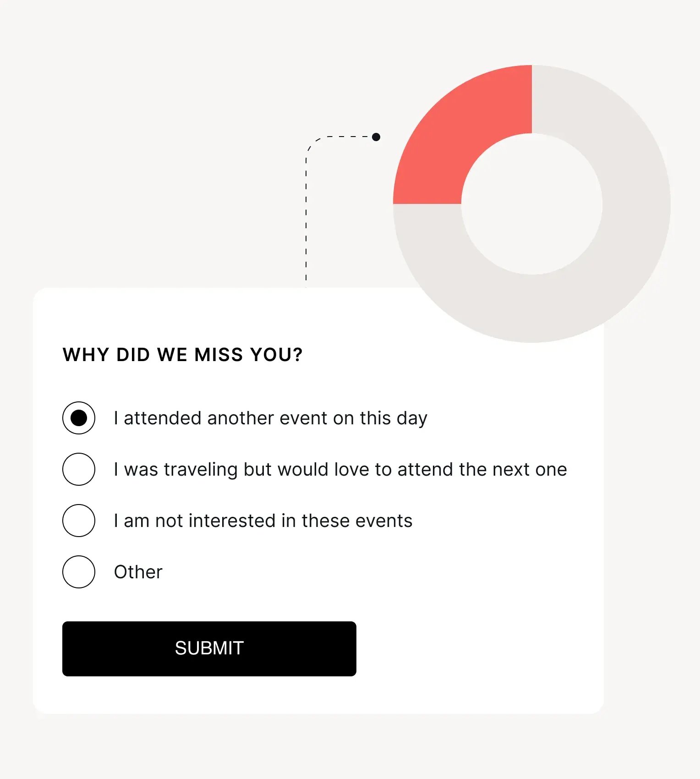Pick the "Other" response option
Image resolution: width=700 pixels, height=779 pixels.
pyautogui.click(x=79, y=571)
